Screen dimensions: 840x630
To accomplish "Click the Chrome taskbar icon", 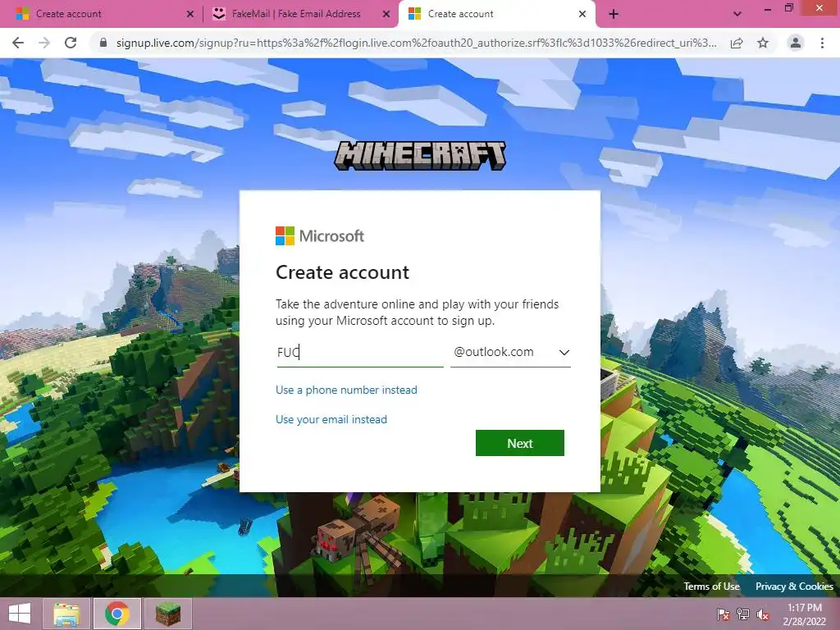I will [117, 614].
